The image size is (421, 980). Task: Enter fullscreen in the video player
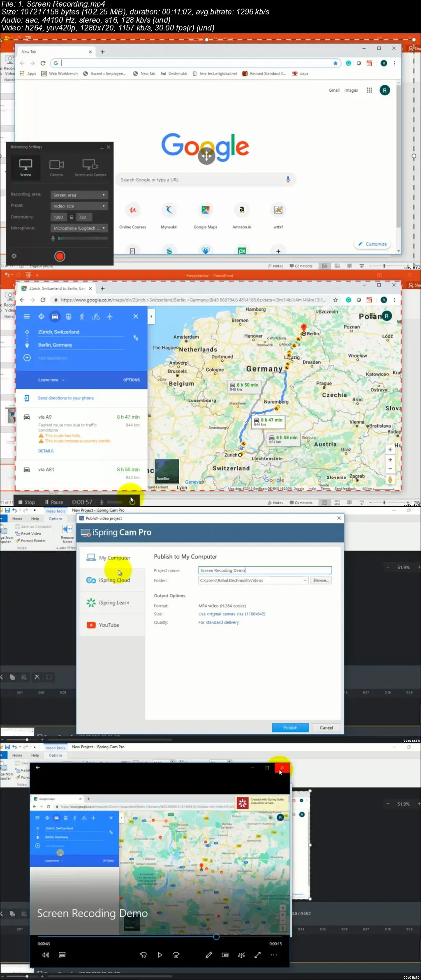pos(257,955)
